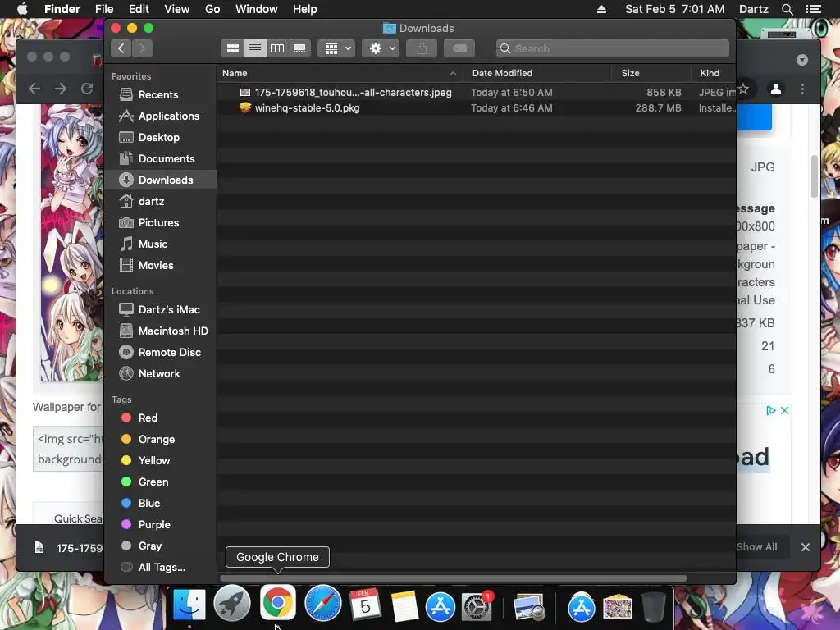The image size is (840, 630).
Task: Sort files by Name column
Action: tap(340, 73)
